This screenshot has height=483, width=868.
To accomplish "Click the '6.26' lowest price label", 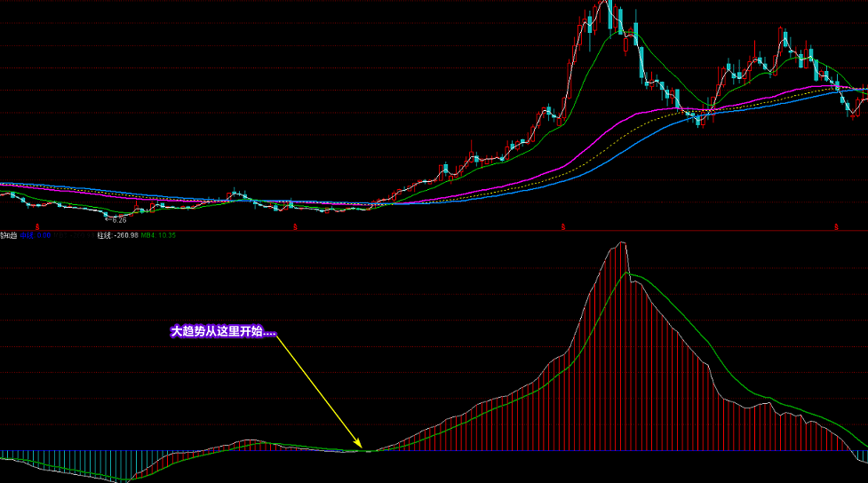I will (x=119, y=220).
